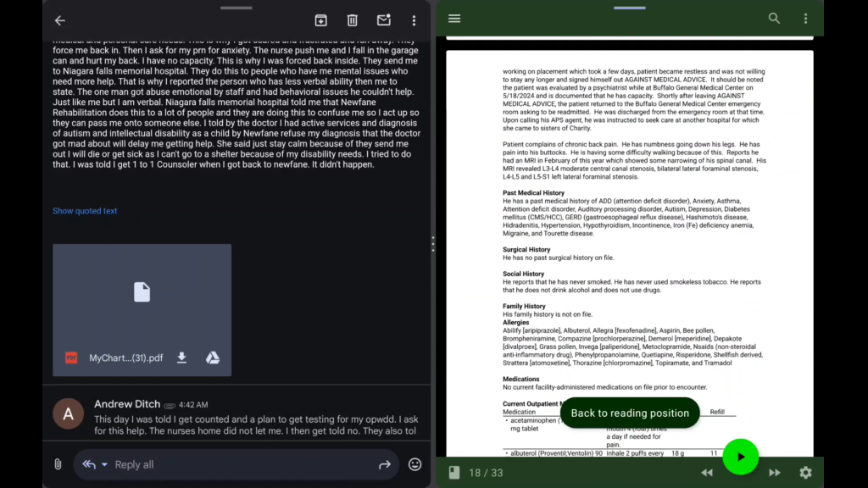Skip forward with the double-right arrows
The height and width of the screenshot is (488, 868).
pos(775,473)
